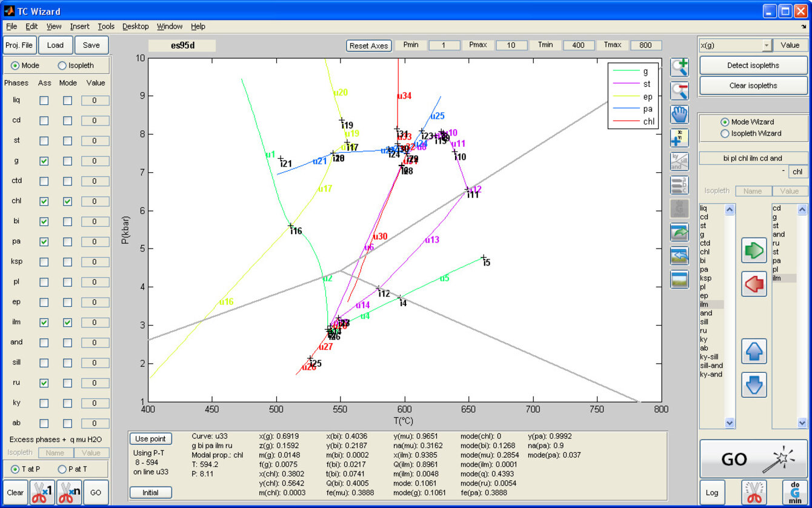This screenshot has width=812, height=508.
Task: Select the pan hand tool
Action: (x=679, y=115)
